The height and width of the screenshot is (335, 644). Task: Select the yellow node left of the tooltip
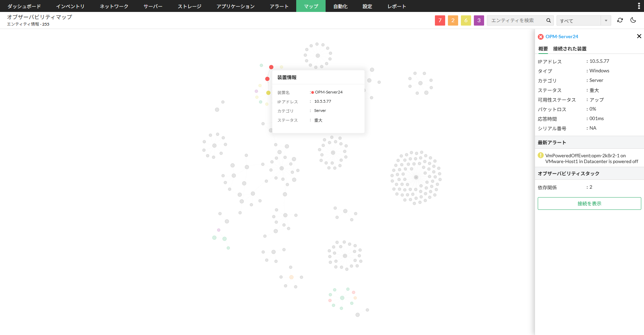click(x=269, y=93)
